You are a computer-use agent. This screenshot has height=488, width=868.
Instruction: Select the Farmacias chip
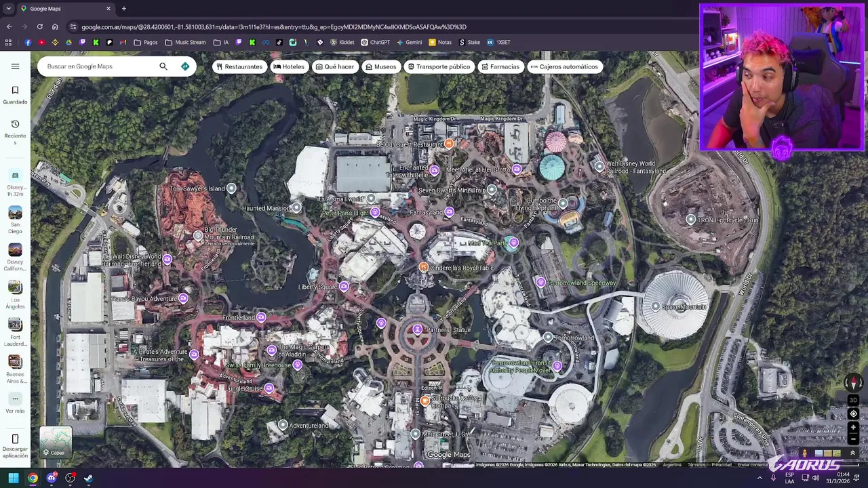tap(500, 66)
